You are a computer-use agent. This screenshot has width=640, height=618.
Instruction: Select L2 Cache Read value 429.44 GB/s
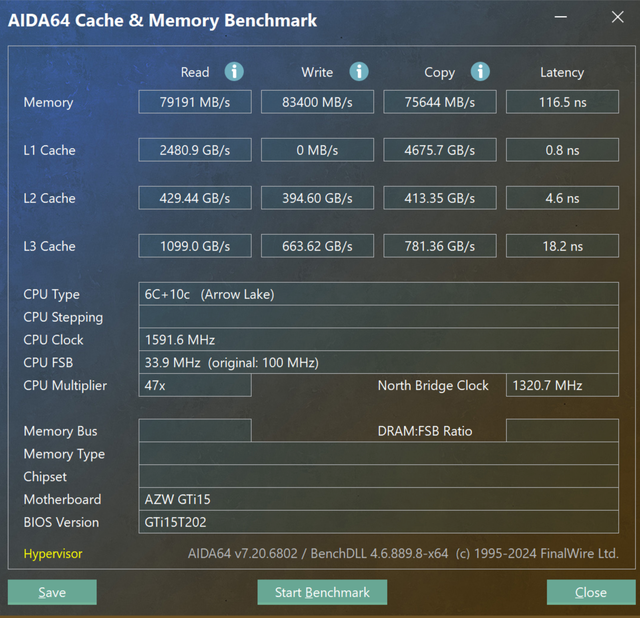point(195,198)
